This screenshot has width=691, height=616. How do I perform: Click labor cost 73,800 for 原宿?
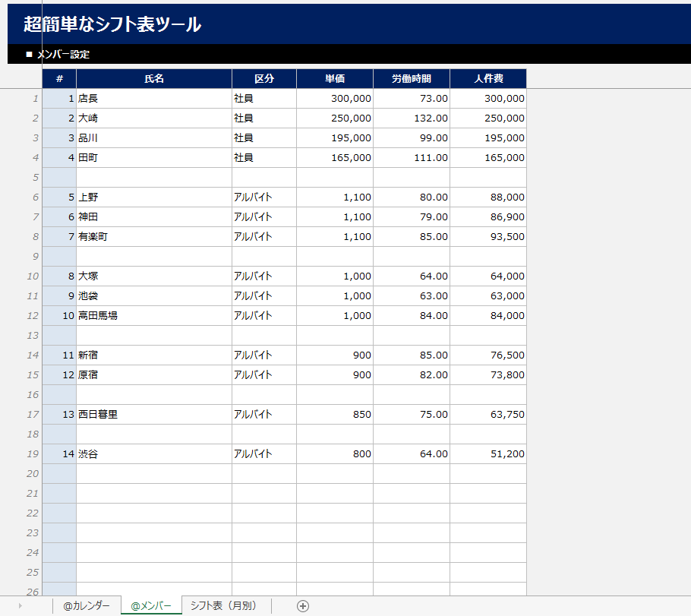tap(488, 374)
